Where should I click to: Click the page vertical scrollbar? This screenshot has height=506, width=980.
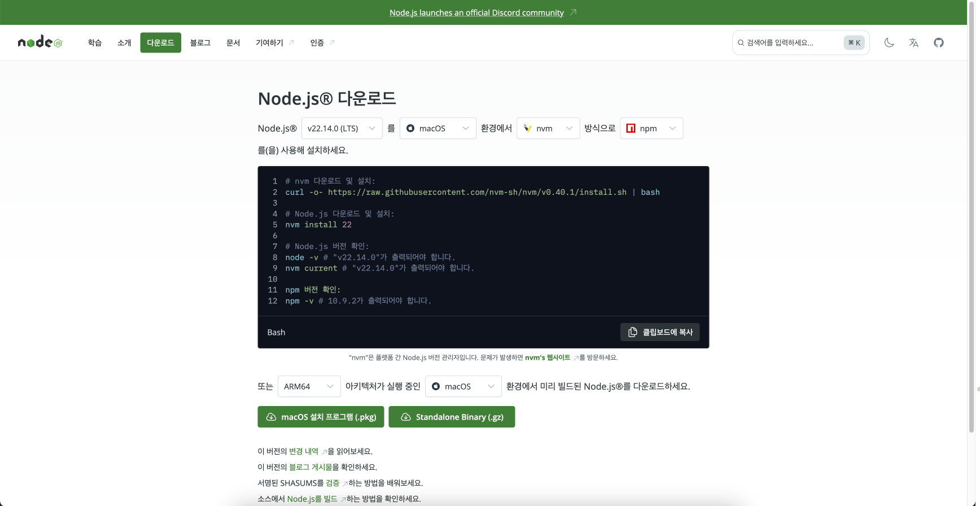(x=972, y=216)
